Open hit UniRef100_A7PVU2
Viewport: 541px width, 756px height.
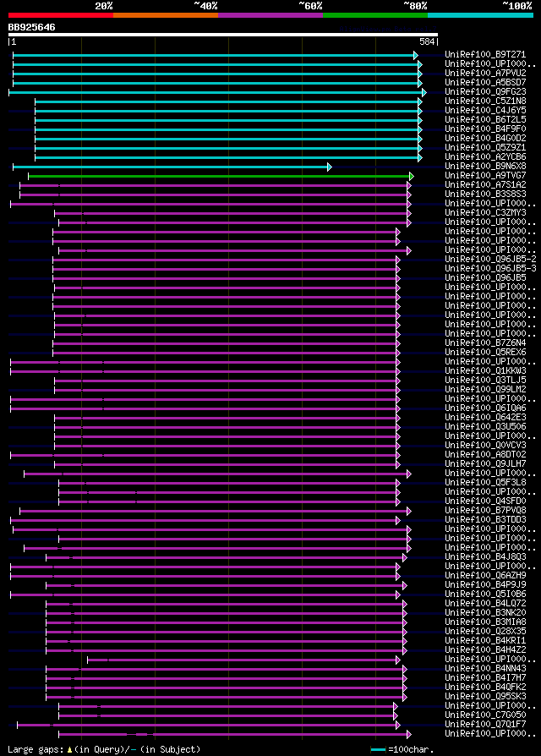(x=485, y=74)
